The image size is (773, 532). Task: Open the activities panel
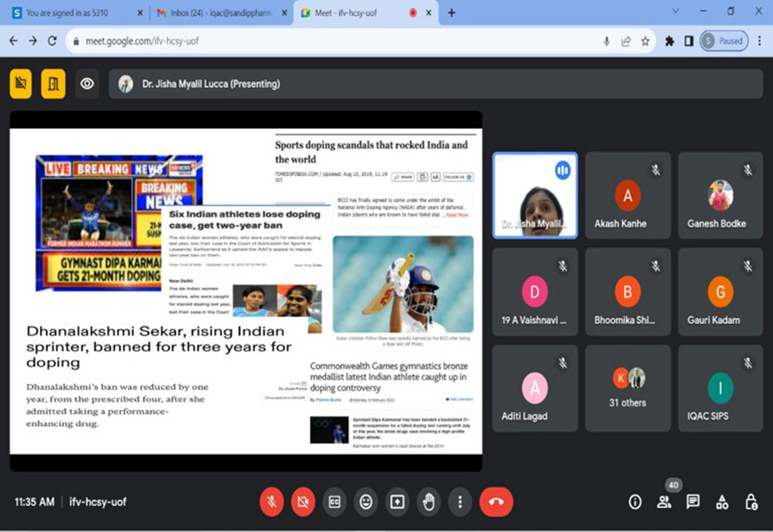click(721, 502)
